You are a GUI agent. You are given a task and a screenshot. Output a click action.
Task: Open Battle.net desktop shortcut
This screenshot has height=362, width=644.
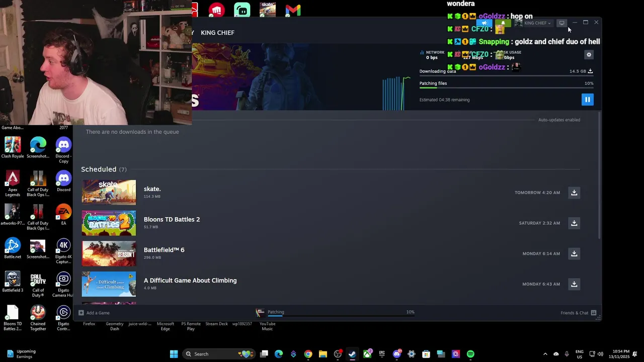[13, 248]
